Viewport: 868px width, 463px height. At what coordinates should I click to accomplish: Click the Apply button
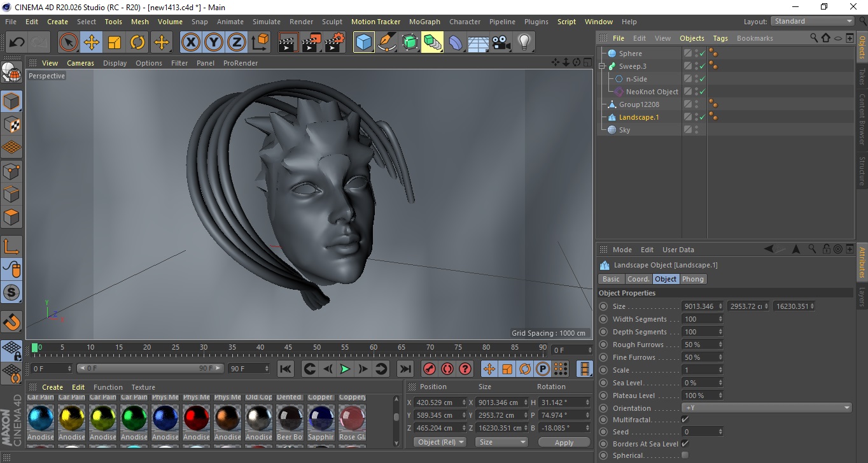coord(564,442)
